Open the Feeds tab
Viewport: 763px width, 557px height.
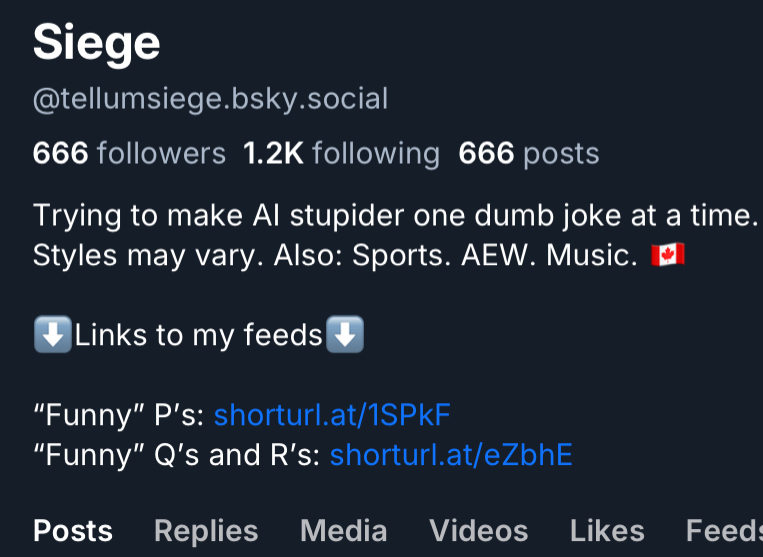point(724,530)
